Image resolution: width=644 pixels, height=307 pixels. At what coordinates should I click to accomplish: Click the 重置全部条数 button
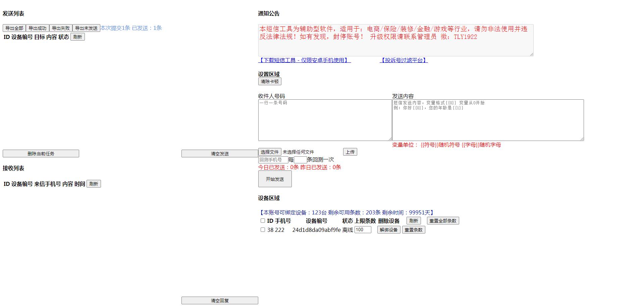[x=443, y=221]
